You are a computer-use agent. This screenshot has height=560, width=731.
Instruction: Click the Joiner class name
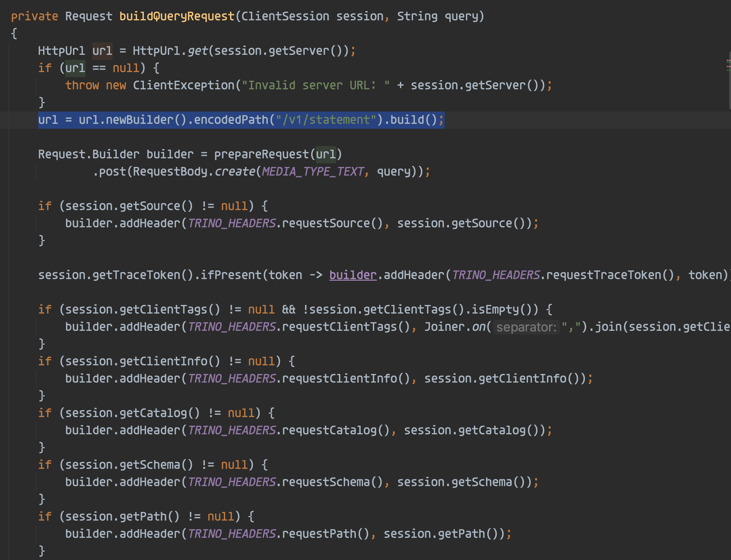(x=444, y=327)
